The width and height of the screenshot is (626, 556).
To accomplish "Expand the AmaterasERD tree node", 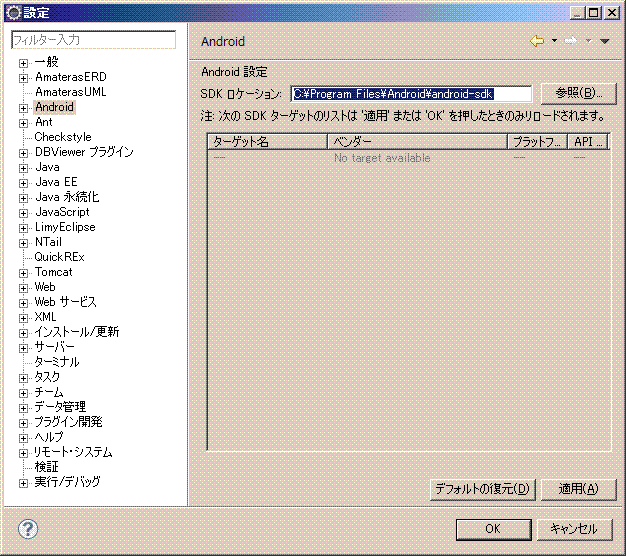I will pos(23,78).
